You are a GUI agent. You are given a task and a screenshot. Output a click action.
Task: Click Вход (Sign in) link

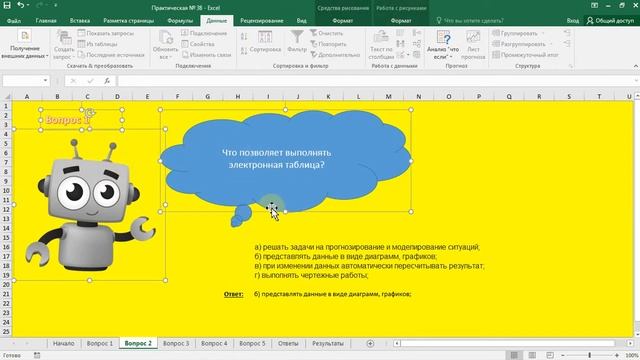coord(573,20)
